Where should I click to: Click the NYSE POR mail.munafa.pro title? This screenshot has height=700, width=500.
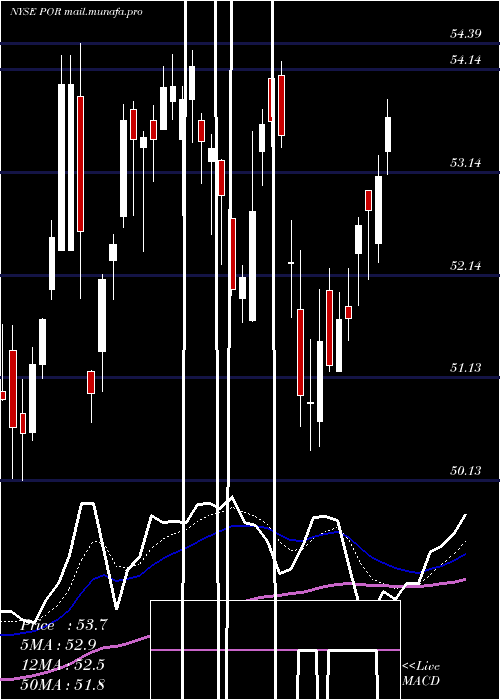tap(76, 12)
